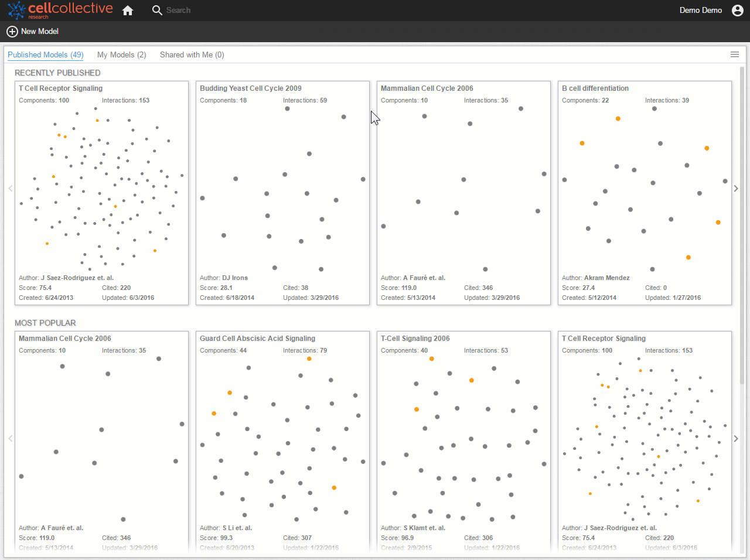Click the New Model plus icon
This screenshot has width=750, height=560.
point(12,32)
